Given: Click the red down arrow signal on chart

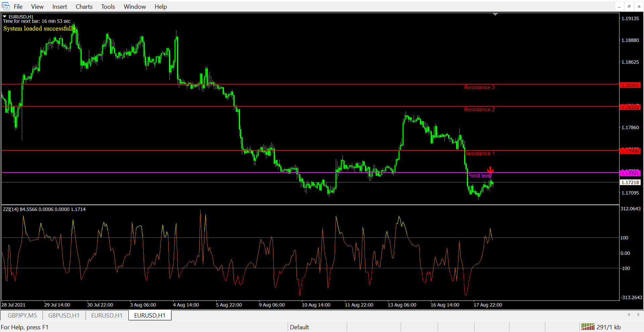Looking at the screenshot, I should pos(490,170).
